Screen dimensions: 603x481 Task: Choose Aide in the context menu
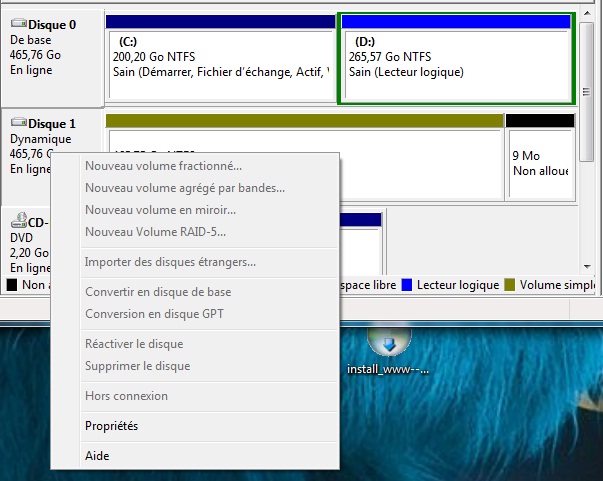pos(98,456)
